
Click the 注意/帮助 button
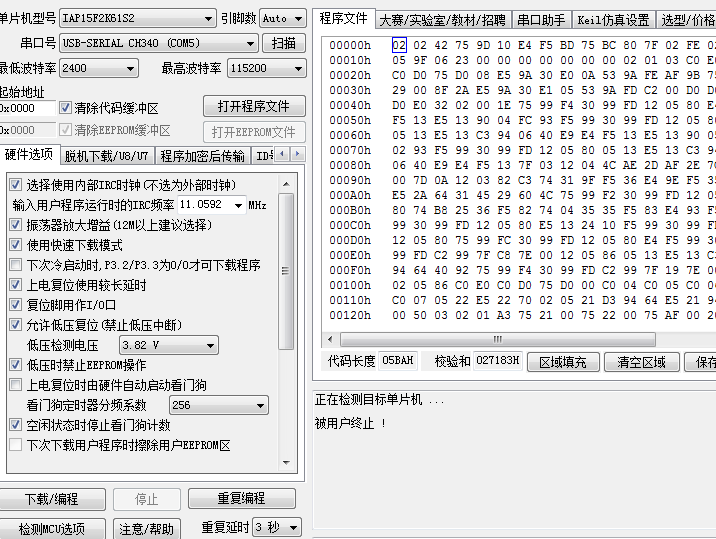click(x=147, y=529)
